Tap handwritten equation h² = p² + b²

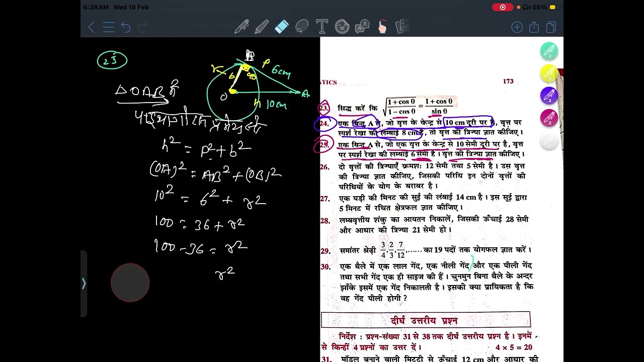click(206, 149)
